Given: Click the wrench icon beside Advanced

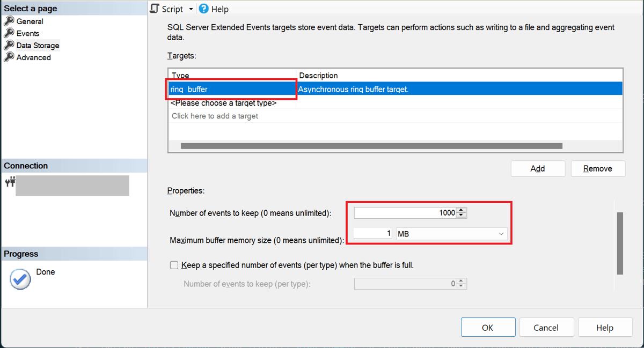Looking at the screenshot, I should click(9, 57).
